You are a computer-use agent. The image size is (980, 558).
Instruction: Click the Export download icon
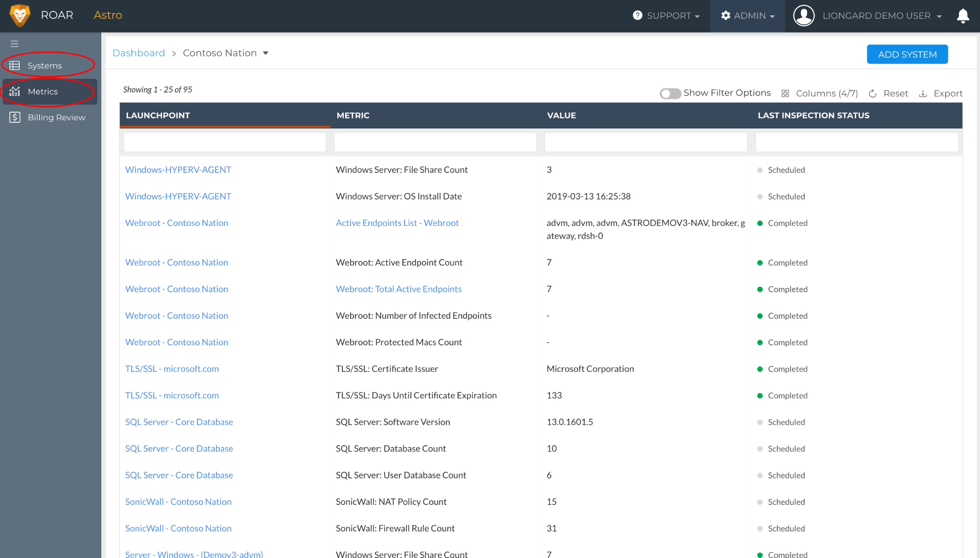tap(923, 93)
